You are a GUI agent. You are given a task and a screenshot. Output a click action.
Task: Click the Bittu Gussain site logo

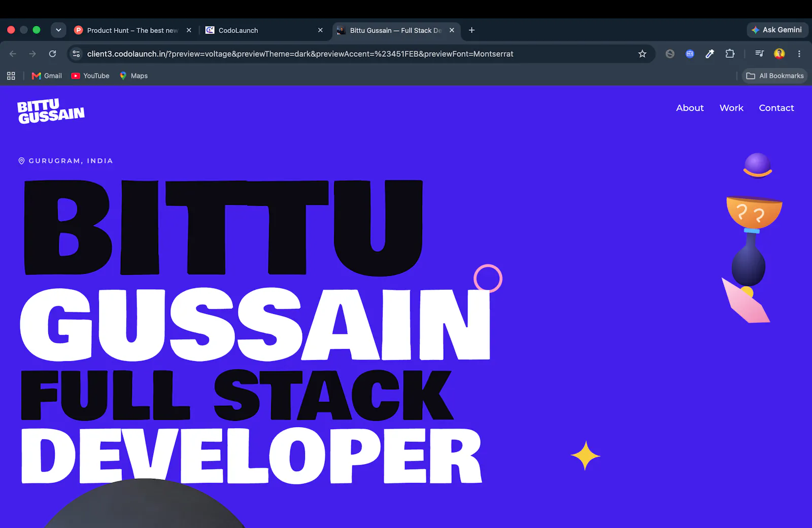tap(51, 111)
